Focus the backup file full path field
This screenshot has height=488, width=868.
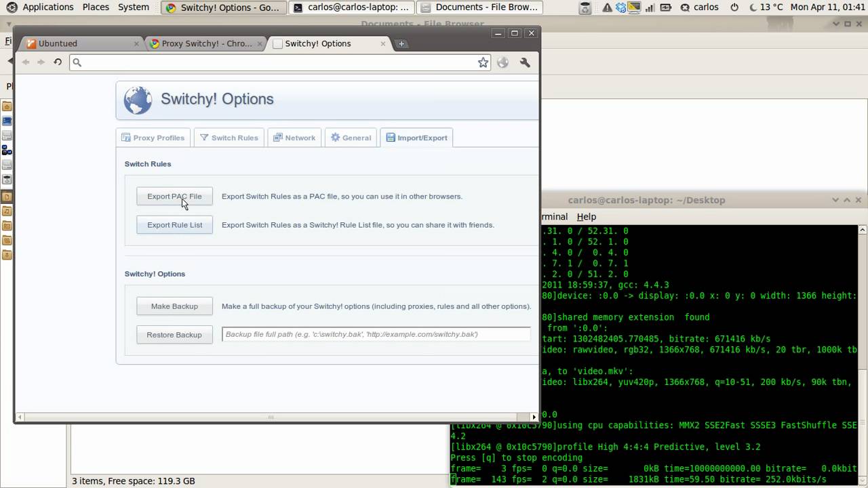point(376,334)
